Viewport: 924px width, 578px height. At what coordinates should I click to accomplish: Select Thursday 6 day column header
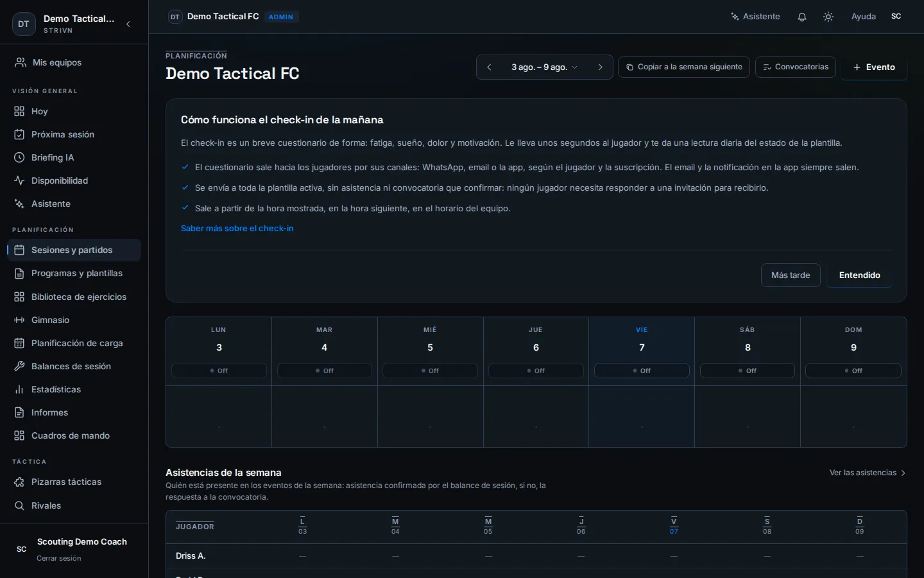(536, 340)
